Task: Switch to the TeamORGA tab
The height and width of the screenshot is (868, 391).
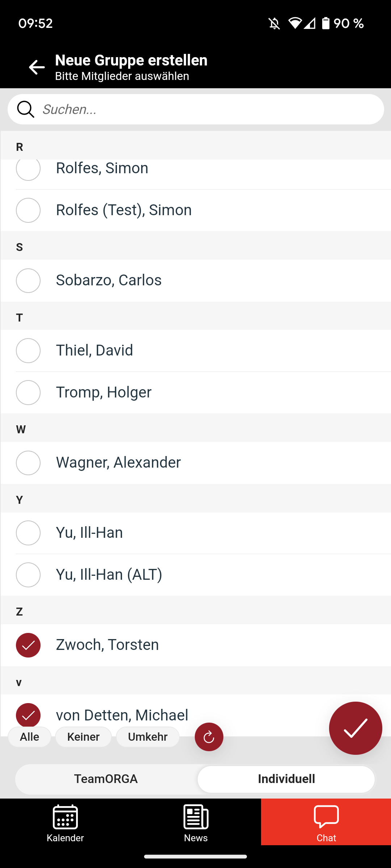Action: pos(106,779)
